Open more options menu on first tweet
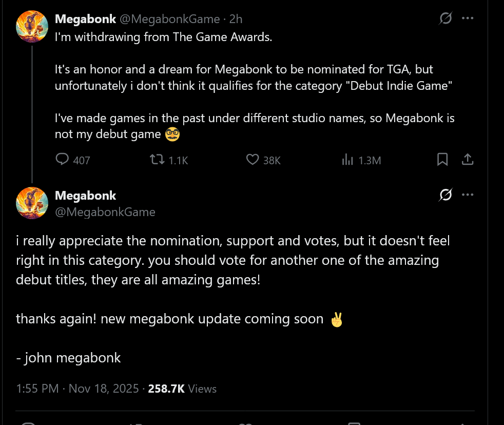The width and height of the screenshot is (504, 425). tap(467, 18)
